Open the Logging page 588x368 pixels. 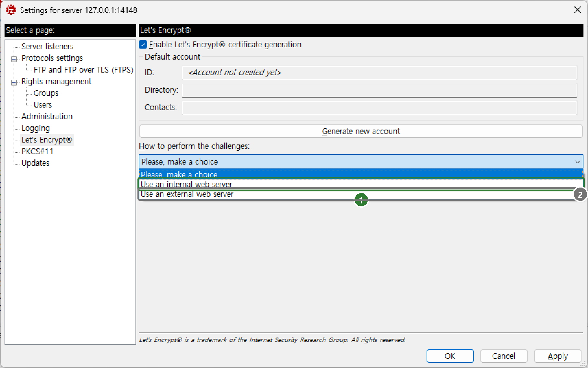(36, 128)
